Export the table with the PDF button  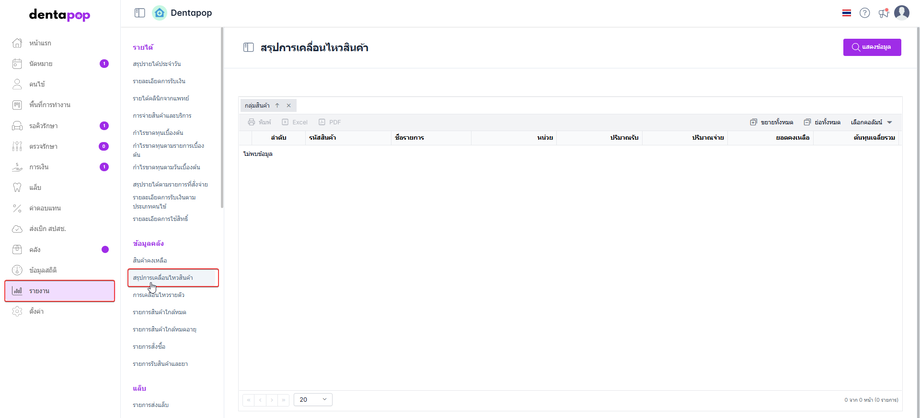coord(329,122)
